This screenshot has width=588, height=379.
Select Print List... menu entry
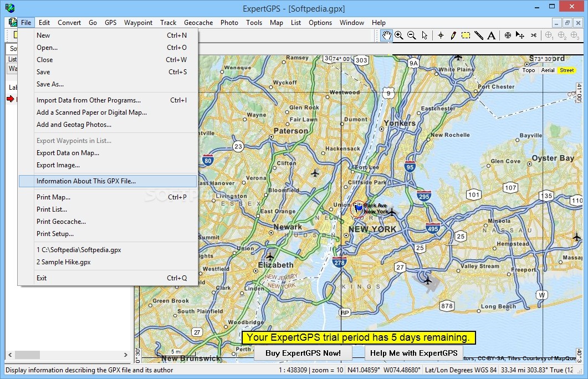(108, 209)
